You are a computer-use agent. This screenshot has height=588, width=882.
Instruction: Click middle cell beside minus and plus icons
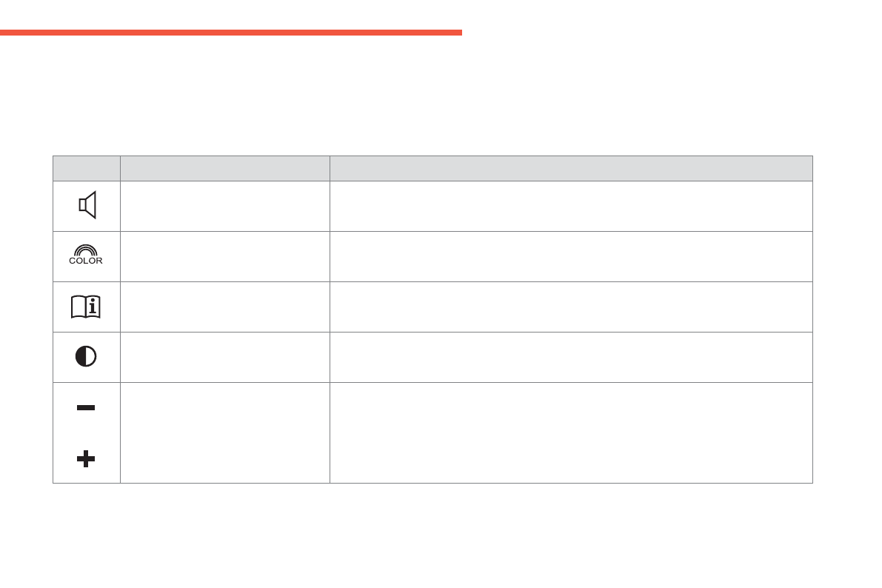[x=224, y=432]
